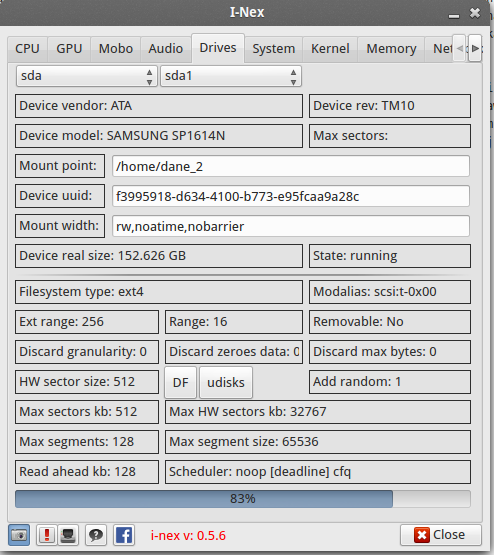Switch to the Kernel tab
This screenshot has height=555, width=494.
click(330, 49)
